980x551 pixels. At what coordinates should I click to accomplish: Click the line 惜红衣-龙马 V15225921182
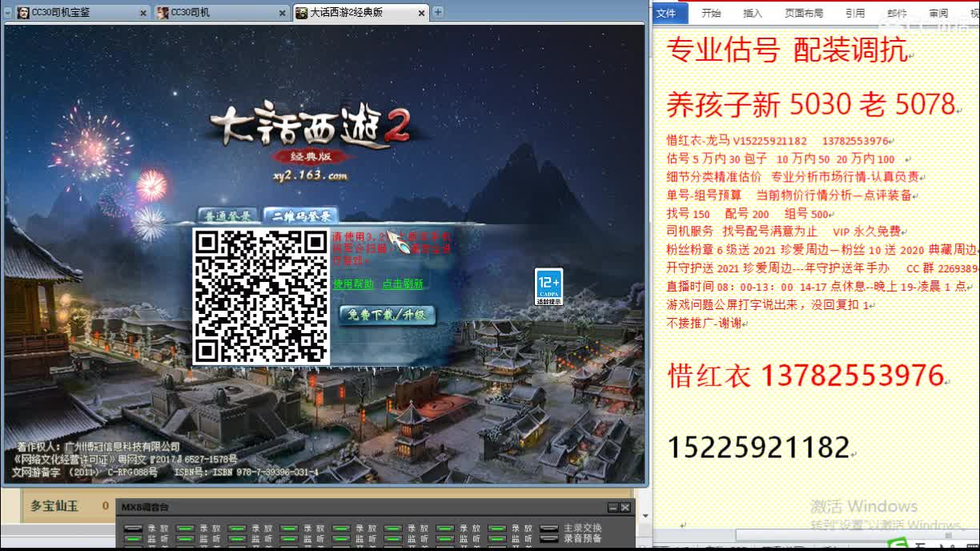[777, 141]
